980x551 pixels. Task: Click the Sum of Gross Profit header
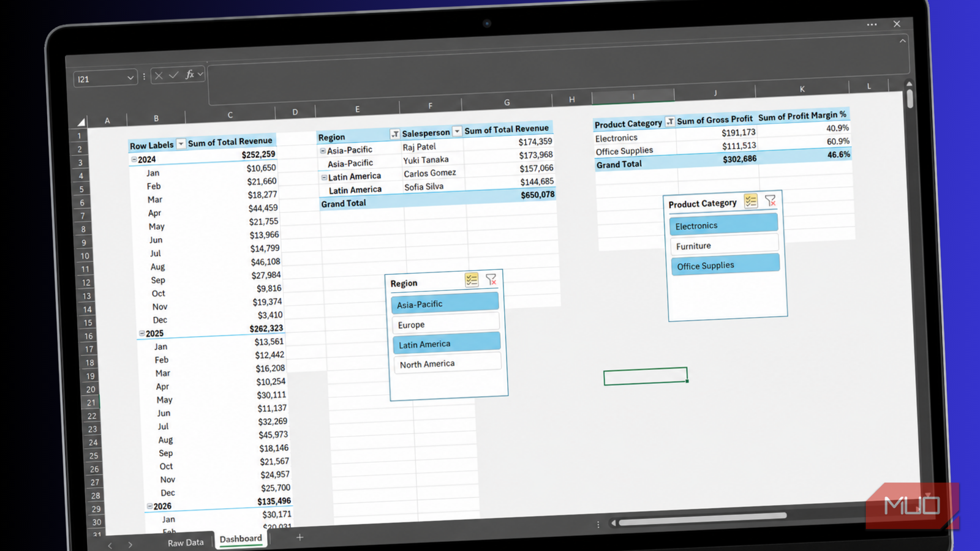714,120
